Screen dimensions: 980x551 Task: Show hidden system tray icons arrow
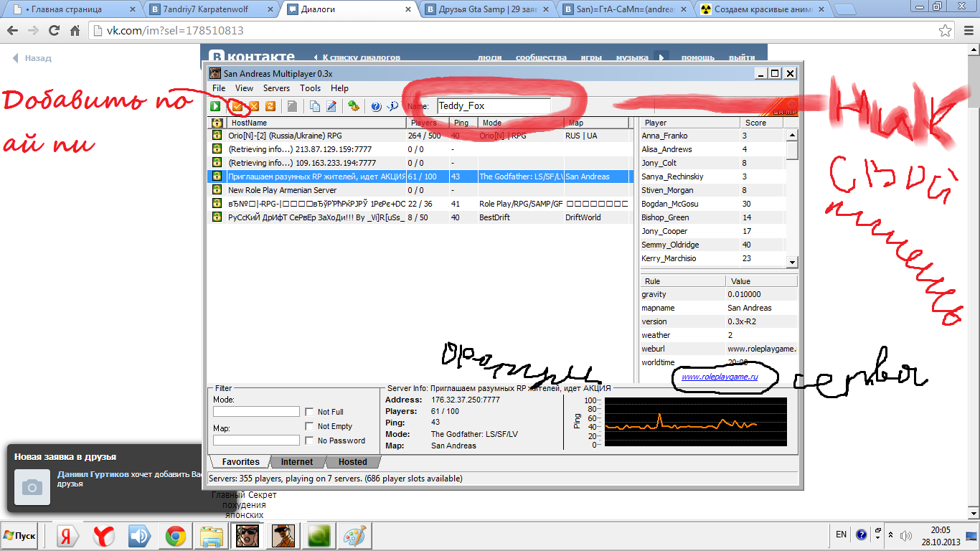891,534
